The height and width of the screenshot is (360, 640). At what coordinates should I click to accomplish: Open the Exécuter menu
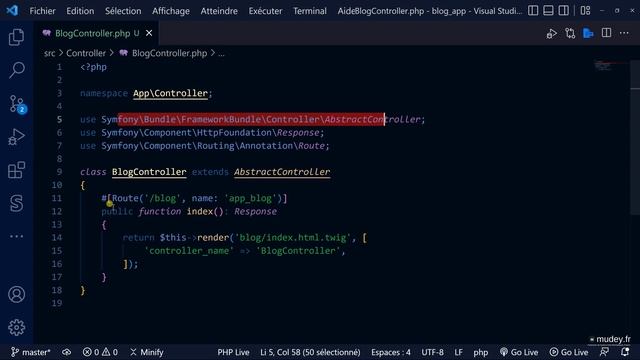pyautogui.click(x=265, y=11)
